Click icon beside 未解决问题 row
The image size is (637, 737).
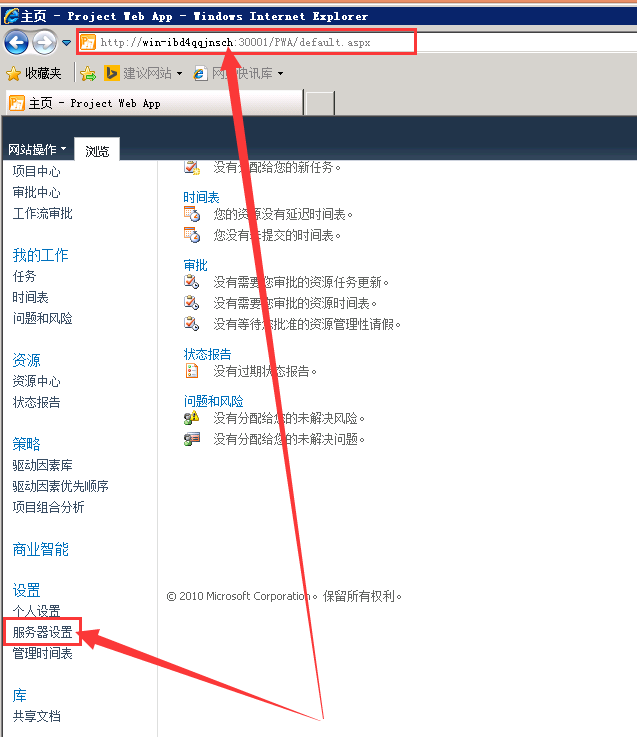coord(192,439)
